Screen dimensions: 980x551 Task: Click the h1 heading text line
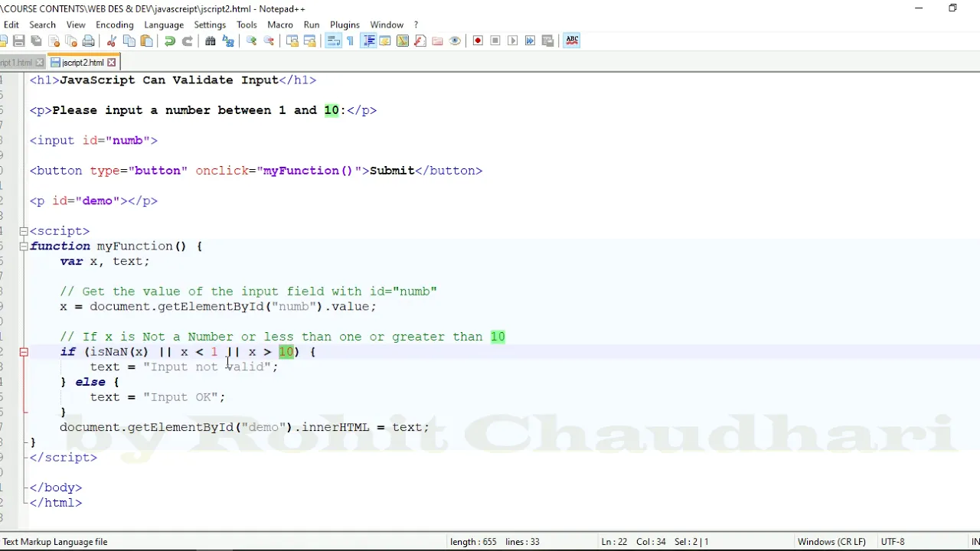[173, 80]
